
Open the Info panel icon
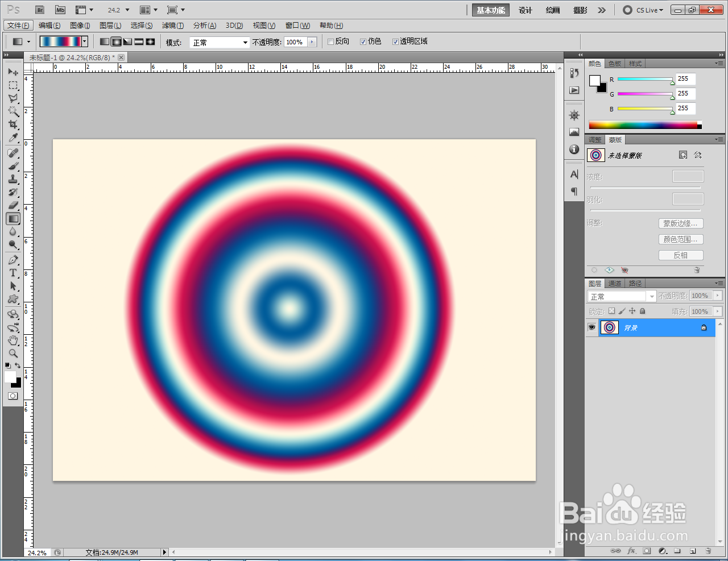click(574, 149)
